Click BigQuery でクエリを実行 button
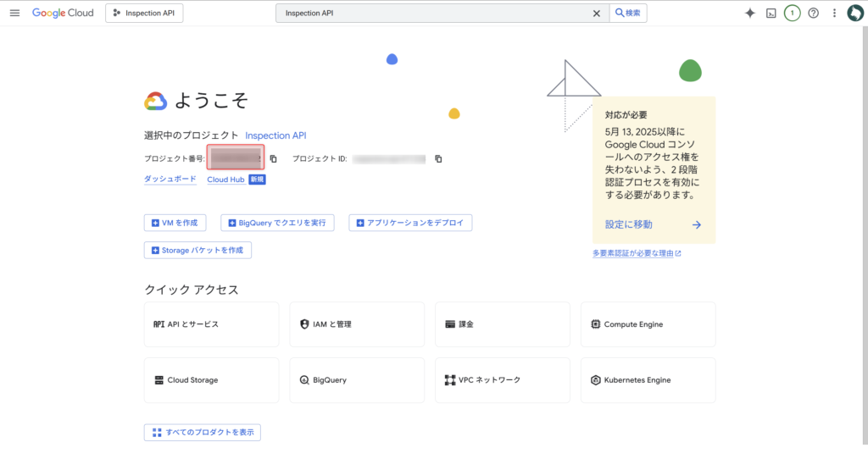This screenshot has width=868, height=453. point(277,223)
